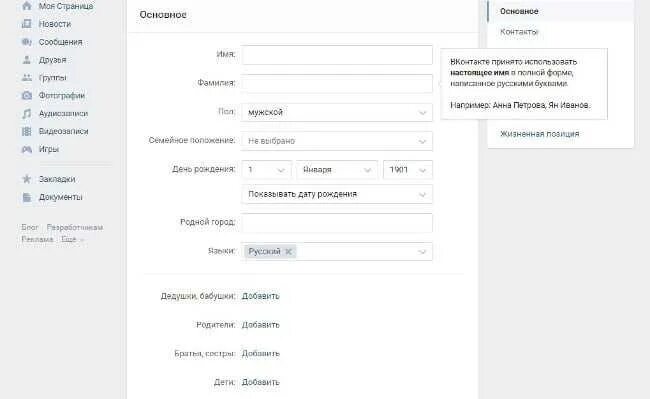Open Моя Страница home icon
Viewport: 650px width, 399px height.
[x=27, y=6]
